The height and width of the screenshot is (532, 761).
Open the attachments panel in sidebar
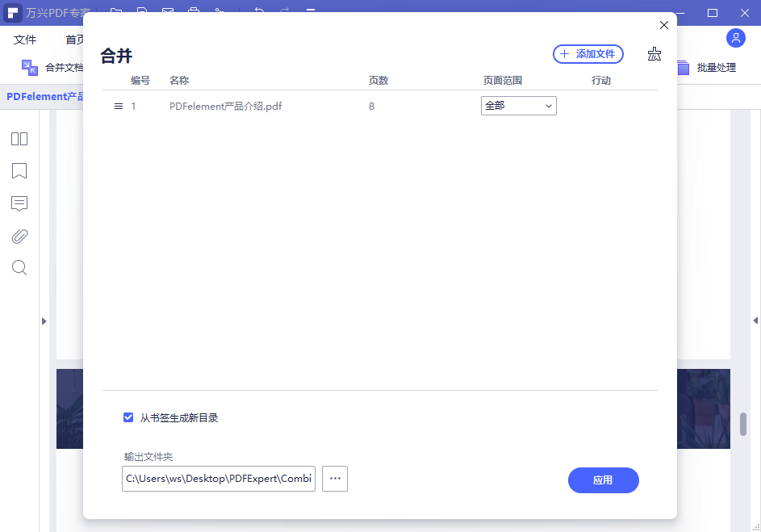tap(19, 236)
